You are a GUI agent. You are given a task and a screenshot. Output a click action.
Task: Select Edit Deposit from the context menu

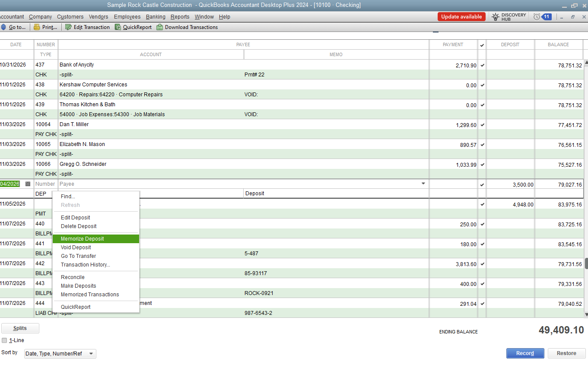click(96, 218)
